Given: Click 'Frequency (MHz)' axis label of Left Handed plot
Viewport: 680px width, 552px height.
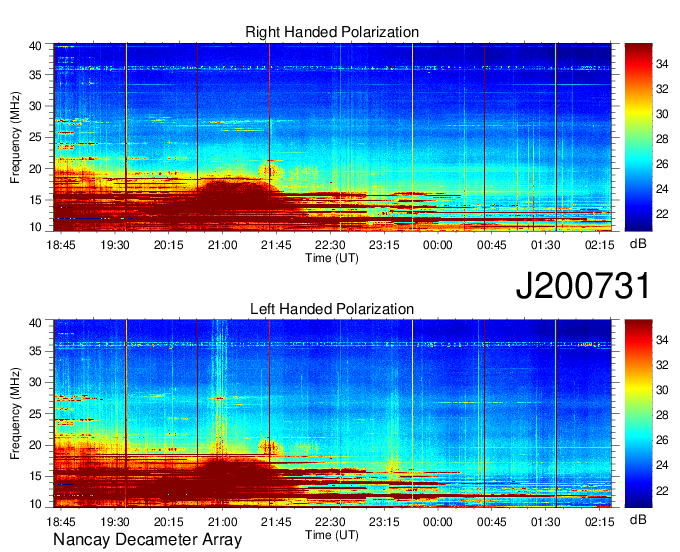Looking at the screenshot, I should pyautogui.click(x=15, y=414).
